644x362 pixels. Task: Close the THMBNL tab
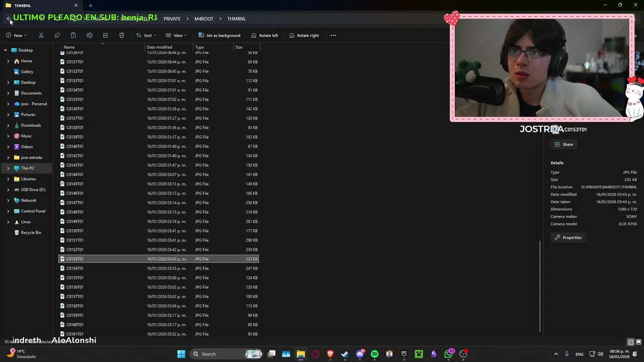pos(76,6)
